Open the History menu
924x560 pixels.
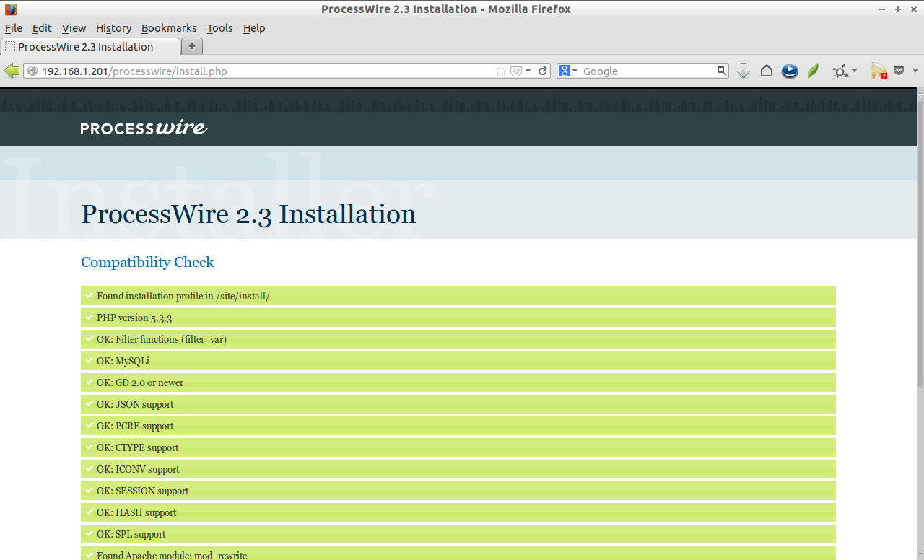coord(113,28)
